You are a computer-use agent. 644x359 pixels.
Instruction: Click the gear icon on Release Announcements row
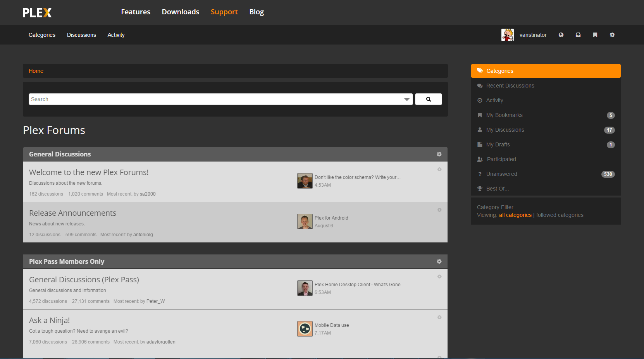pyautogui.click(x=439, y=210)
